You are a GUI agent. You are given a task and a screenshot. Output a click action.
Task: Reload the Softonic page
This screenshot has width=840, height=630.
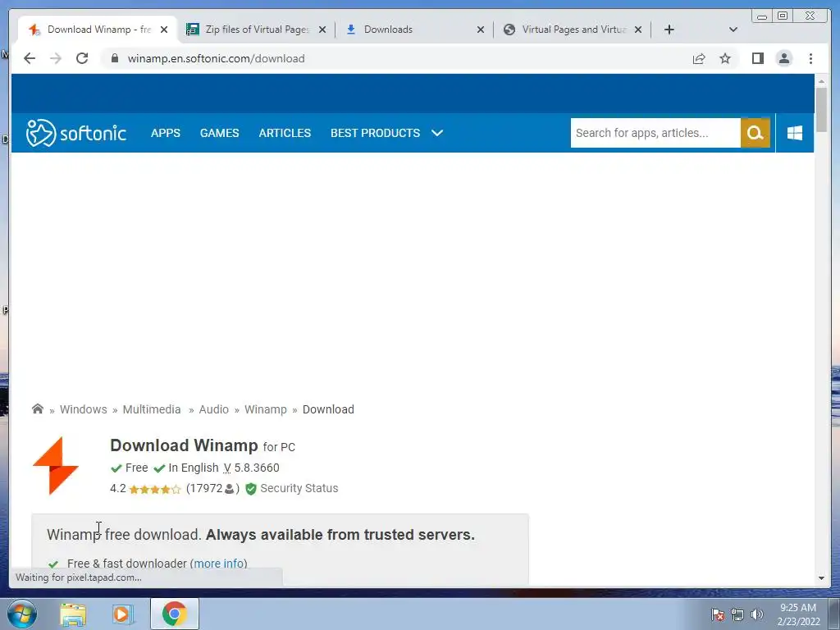82,58
